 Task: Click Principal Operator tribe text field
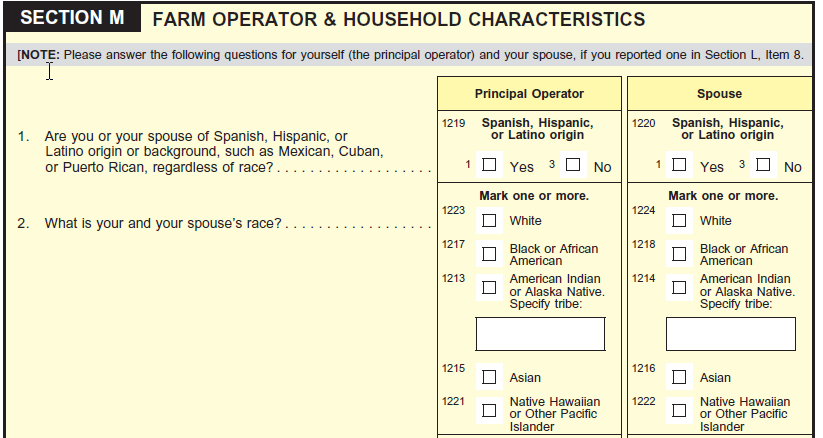pos(540,334)
